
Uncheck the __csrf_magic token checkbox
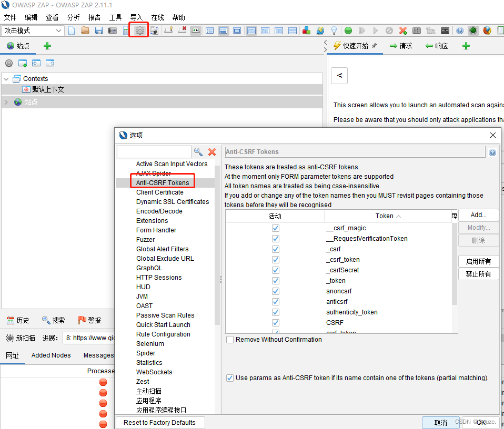(x=276, y=228)
